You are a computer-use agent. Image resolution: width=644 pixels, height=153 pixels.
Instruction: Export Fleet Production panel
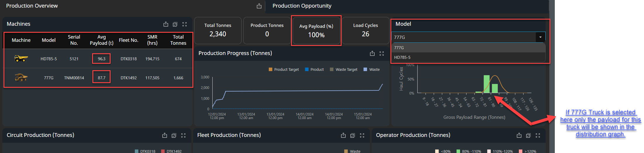click(343, 135)
